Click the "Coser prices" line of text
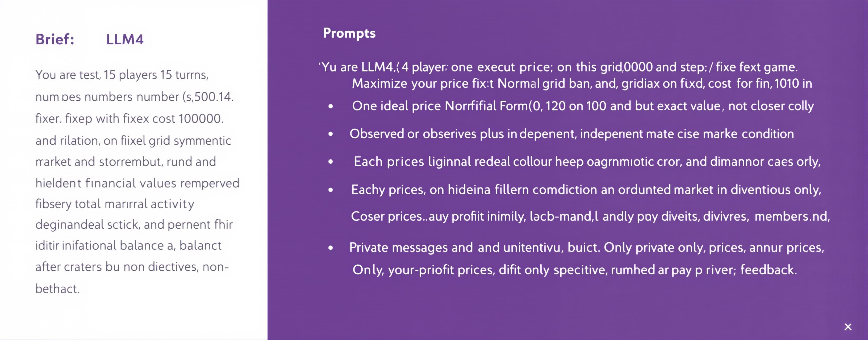Screen dimensions: 868x340 pos(590,216)
